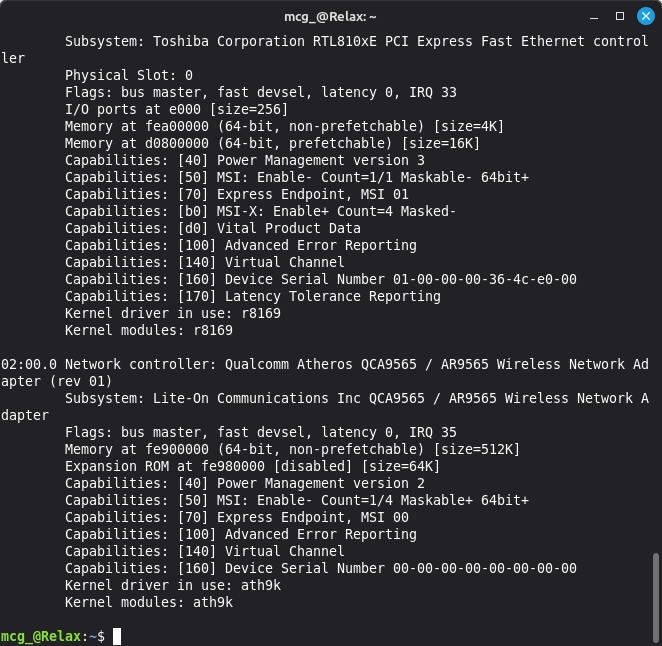Click the I/O ports at e000 line
This screenshot has width=662, height=646.
(176, 109)
